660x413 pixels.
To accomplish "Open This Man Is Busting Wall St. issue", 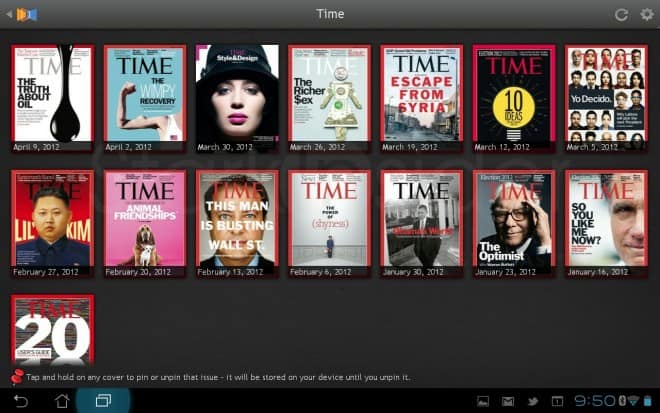I will (236, 219).
